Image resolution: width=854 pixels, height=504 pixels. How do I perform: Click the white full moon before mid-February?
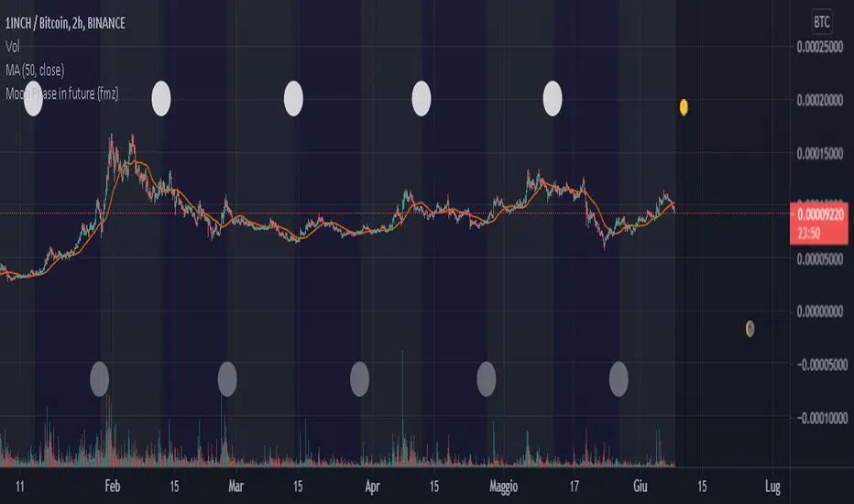(x=161, y=99)
